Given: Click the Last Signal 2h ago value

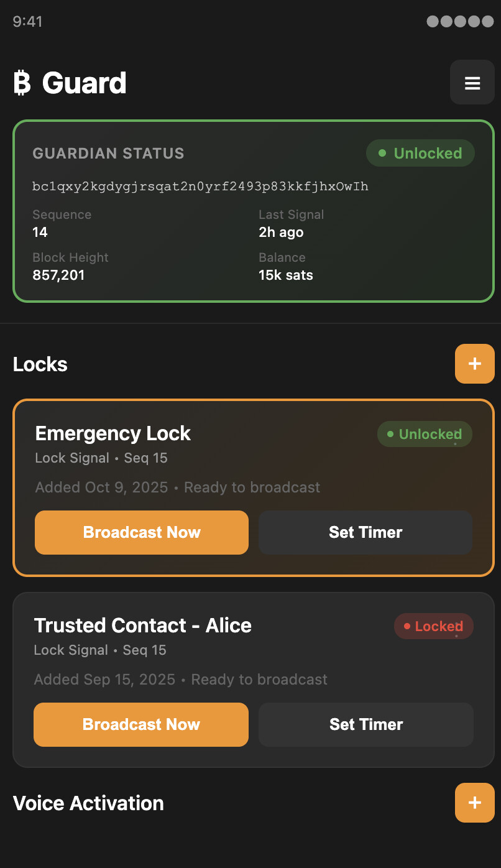Looking at the screenshot, I should (281, 233).
